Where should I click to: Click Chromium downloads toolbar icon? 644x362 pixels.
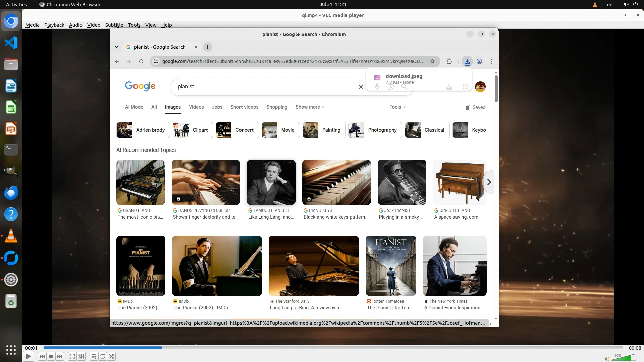(x=467, y=61)
